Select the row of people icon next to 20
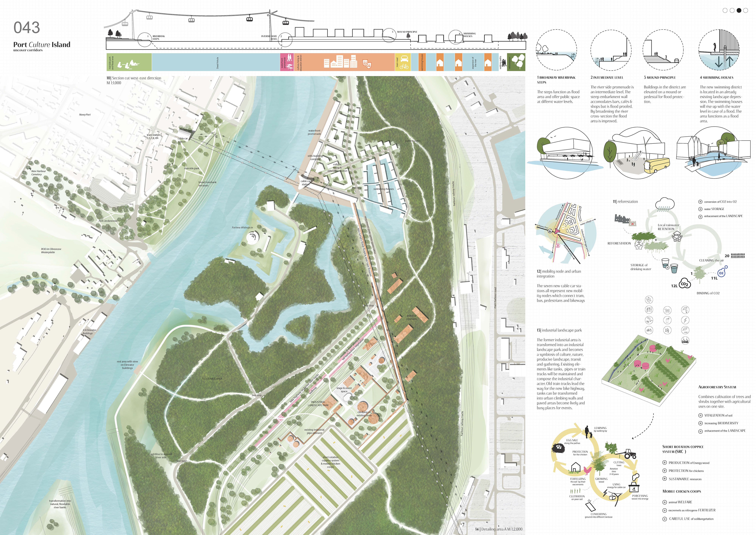The image size is (756, 535). coord(738,255)
